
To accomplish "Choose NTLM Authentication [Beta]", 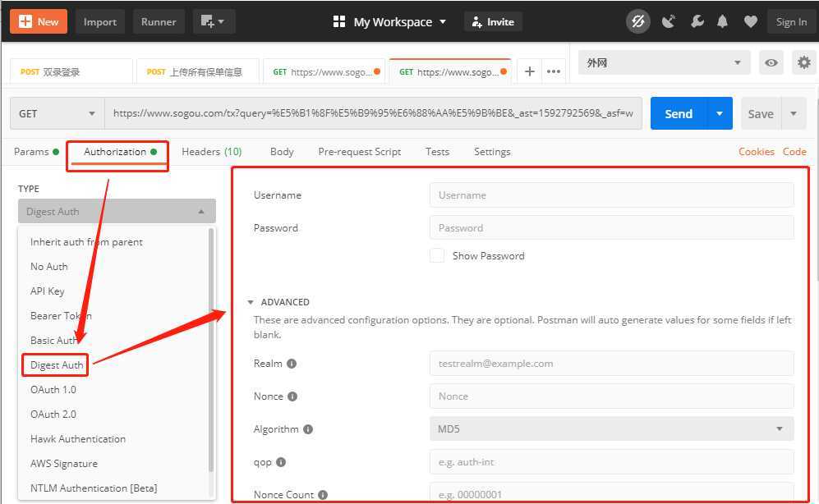I will [x=94, y=488].
